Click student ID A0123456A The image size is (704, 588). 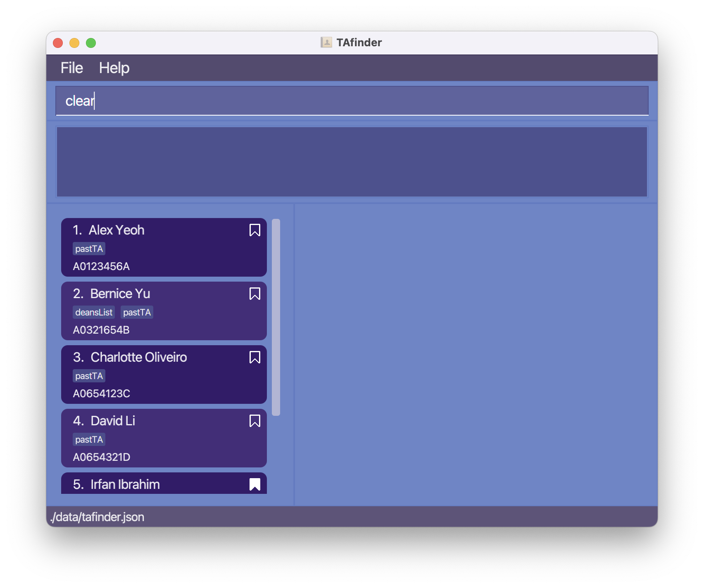click(101, 266)
